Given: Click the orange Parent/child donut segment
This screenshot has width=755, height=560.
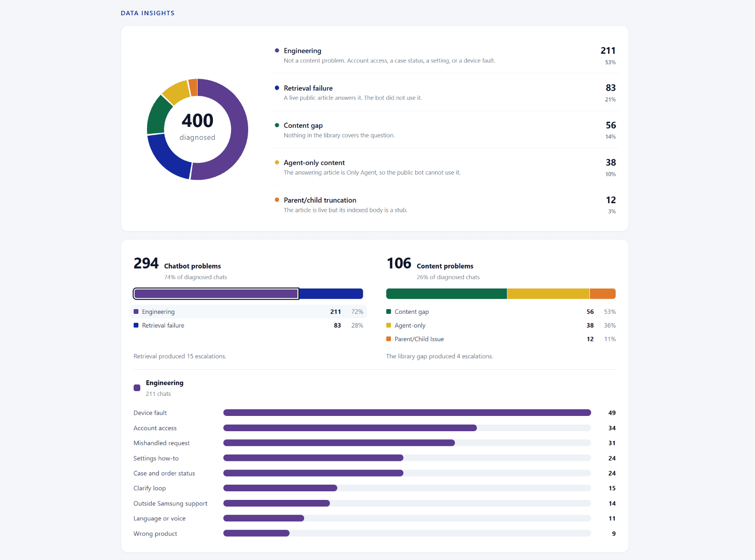Looking at the screenshot, I should tap(193, 87).
